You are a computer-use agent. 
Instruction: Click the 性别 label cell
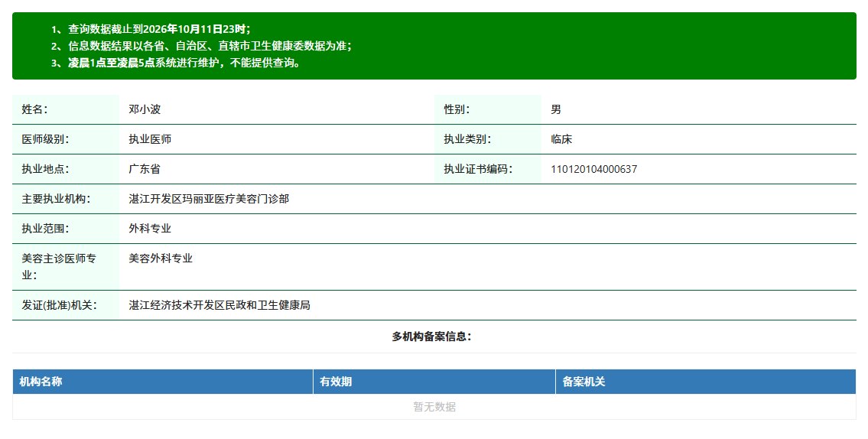488,109
